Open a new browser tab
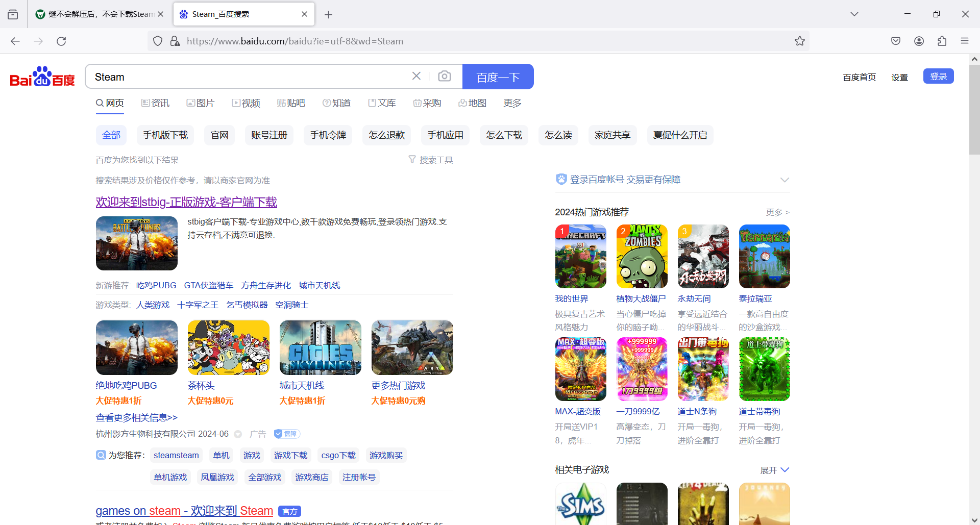Image resolution: width=980 pixels, height=525 pixels. 329,15
